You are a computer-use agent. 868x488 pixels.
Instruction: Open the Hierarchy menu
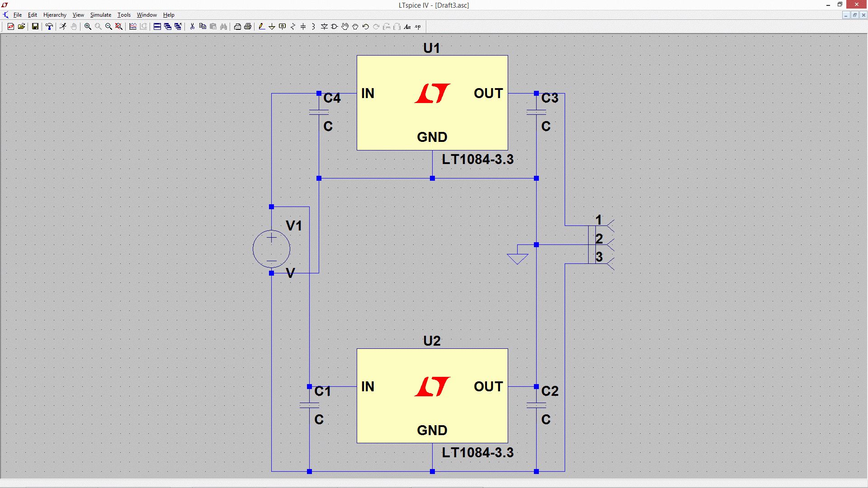(55, 15)
